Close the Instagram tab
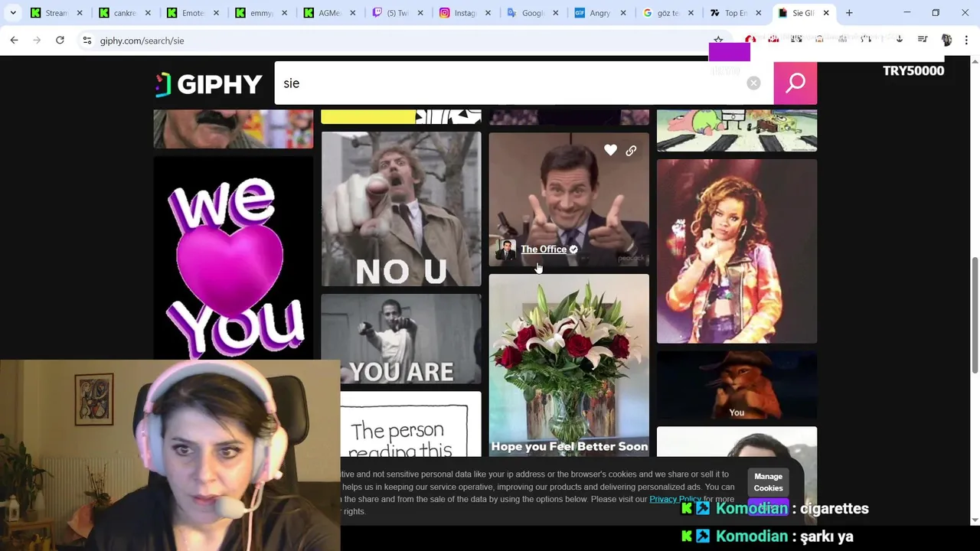This screenshot has width=980, height=551. (x=488, y=13)
